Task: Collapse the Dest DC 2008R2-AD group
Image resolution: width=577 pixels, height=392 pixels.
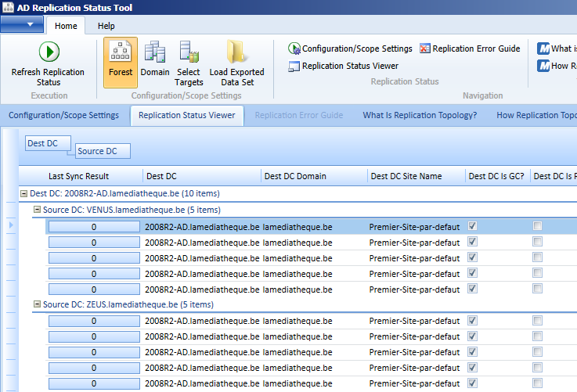Action: click(24, 193)
